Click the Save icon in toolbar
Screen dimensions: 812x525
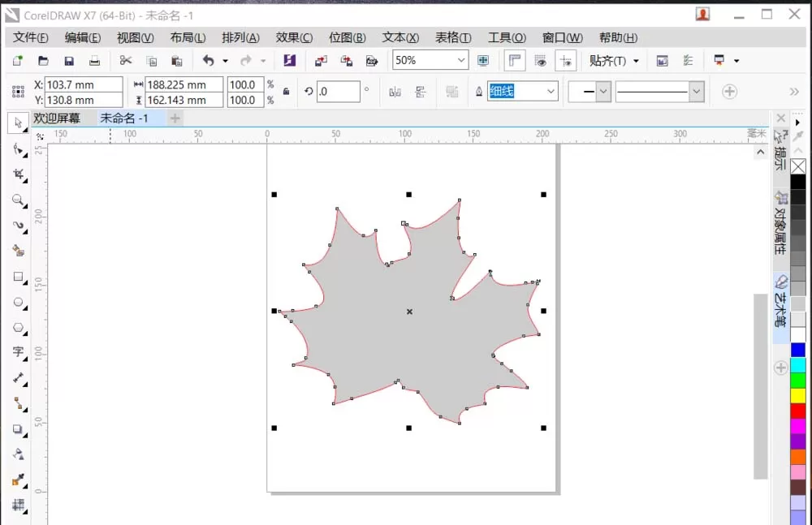(x=69, y=61)
